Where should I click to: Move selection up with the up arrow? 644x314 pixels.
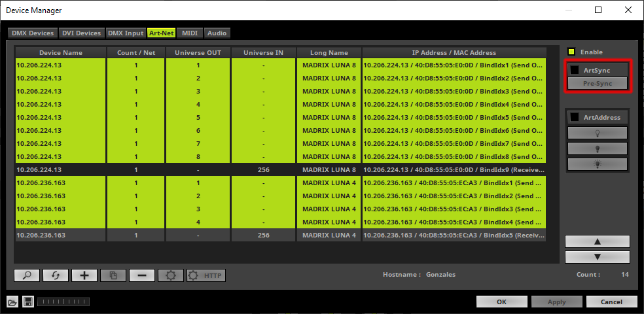(x=598, y=241)
